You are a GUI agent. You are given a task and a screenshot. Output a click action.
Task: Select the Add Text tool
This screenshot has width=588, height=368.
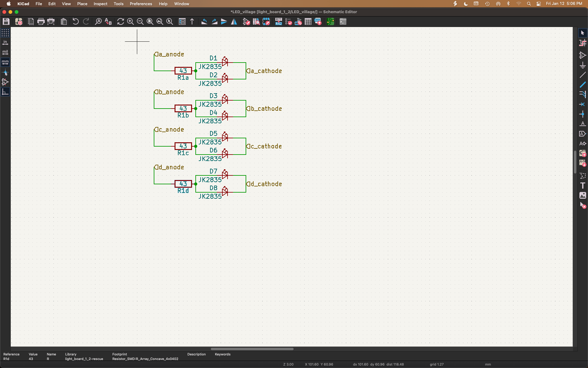(x=582, y=186)
